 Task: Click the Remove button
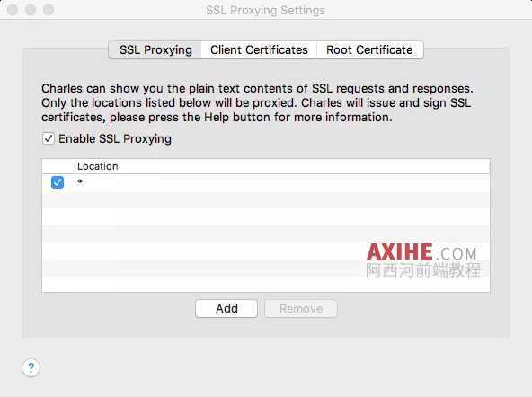[x=301, y=308]
